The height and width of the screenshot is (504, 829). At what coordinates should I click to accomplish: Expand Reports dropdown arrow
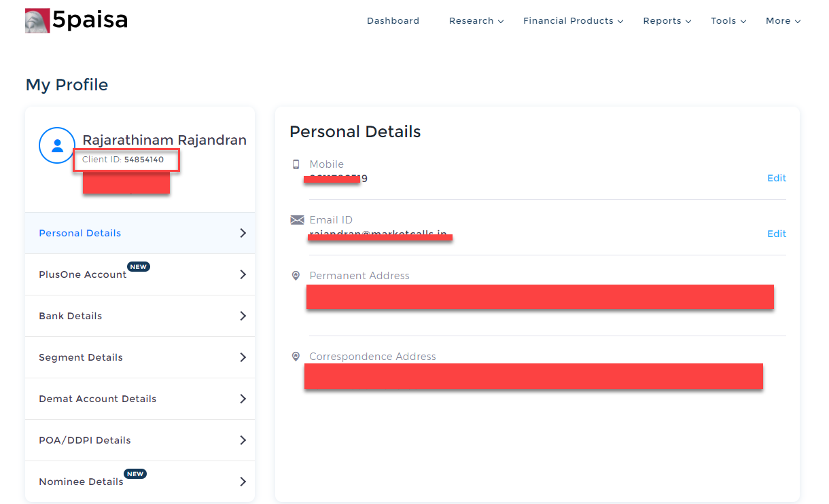(x=688, y=22)
